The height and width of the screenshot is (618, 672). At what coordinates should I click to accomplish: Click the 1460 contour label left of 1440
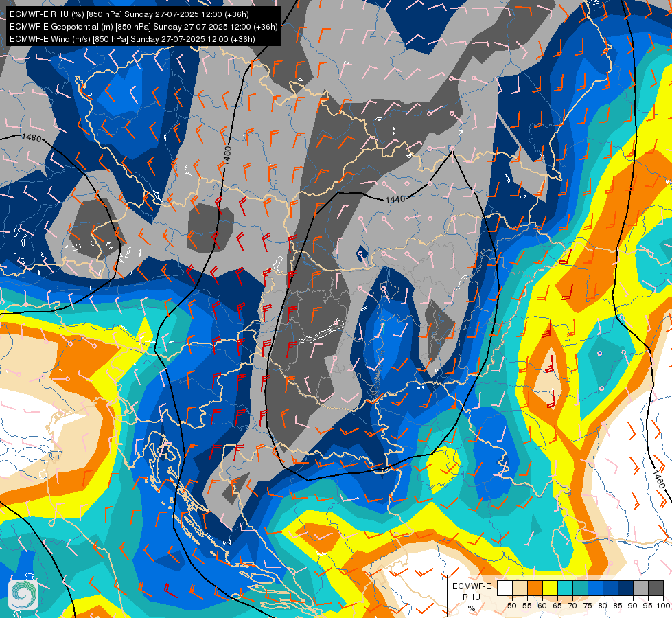click(227, 156)
